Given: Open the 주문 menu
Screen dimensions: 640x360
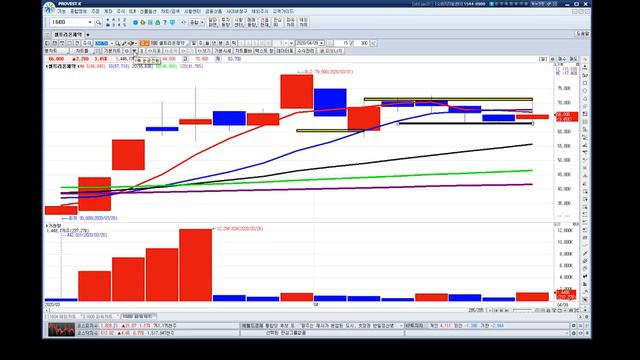Looking at the screenshot, I should coord(96,11).
